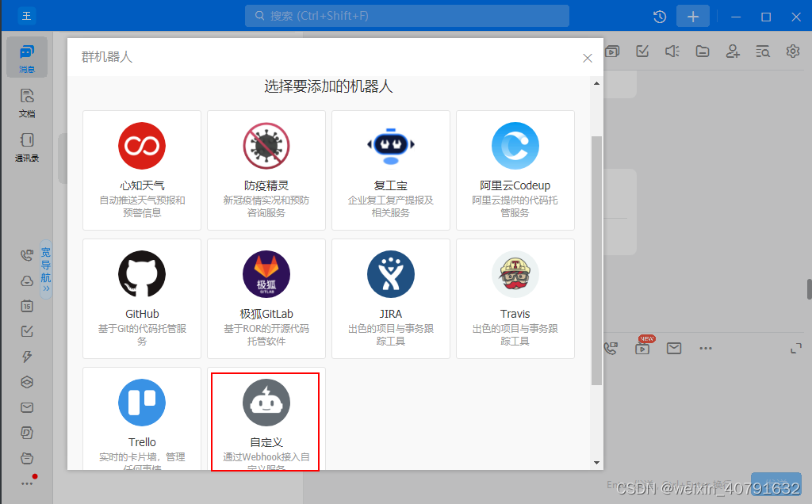Open the Docs (文档) sidebar tab
The width and height of the screenshot is (812, 504).
click(x=27, y=102)
